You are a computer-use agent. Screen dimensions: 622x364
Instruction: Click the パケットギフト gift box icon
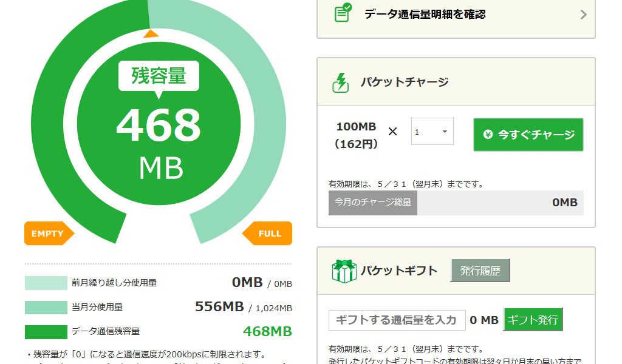344,271
